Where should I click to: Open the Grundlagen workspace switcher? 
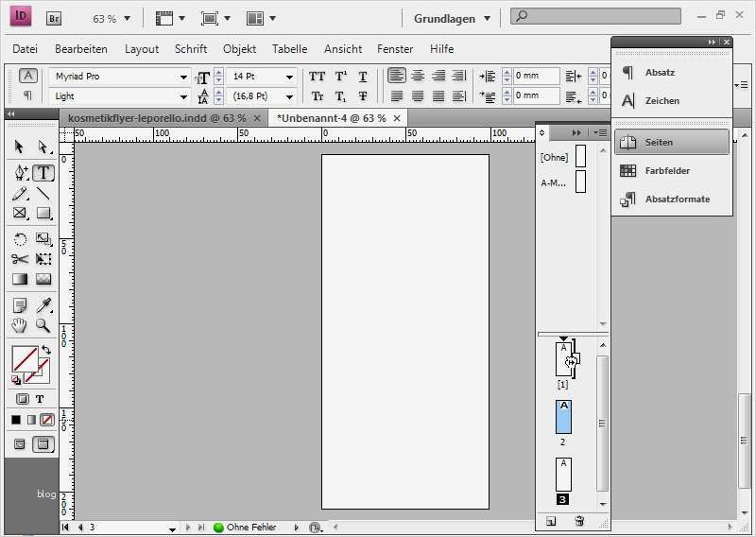point(452,18)
